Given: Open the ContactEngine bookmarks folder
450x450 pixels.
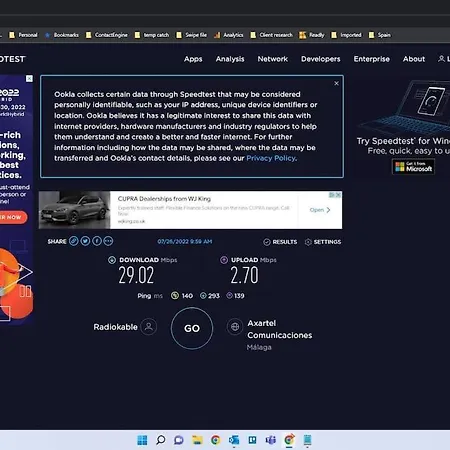Looking at the screenshot, I should coord(107,35).
